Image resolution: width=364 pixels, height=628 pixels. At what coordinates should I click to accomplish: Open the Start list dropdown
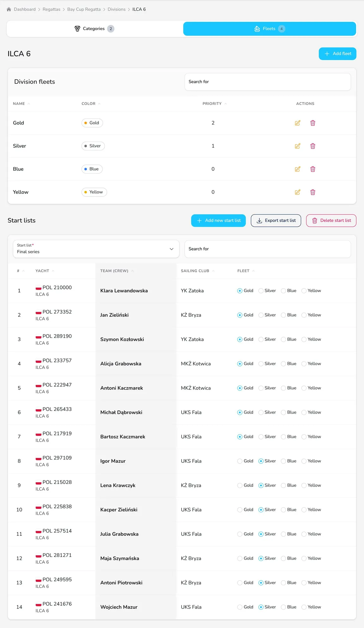point(96,249)
